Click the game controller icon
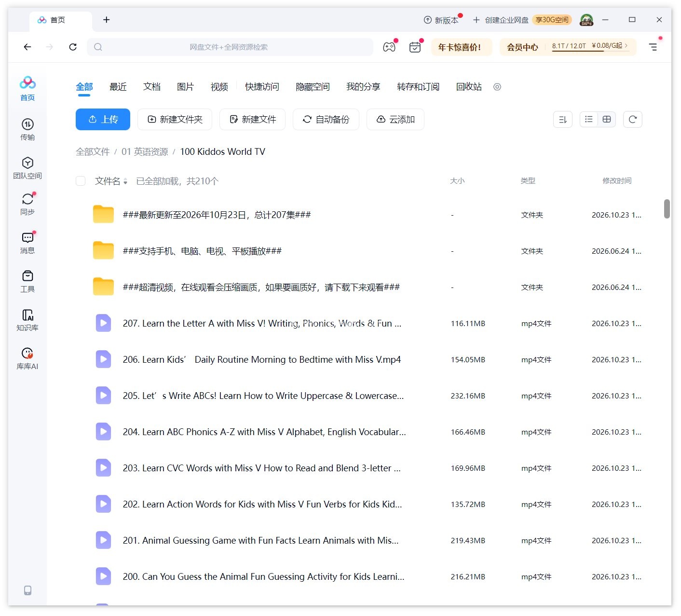Screen dimensions: 681x616 (x=389, y=47)
